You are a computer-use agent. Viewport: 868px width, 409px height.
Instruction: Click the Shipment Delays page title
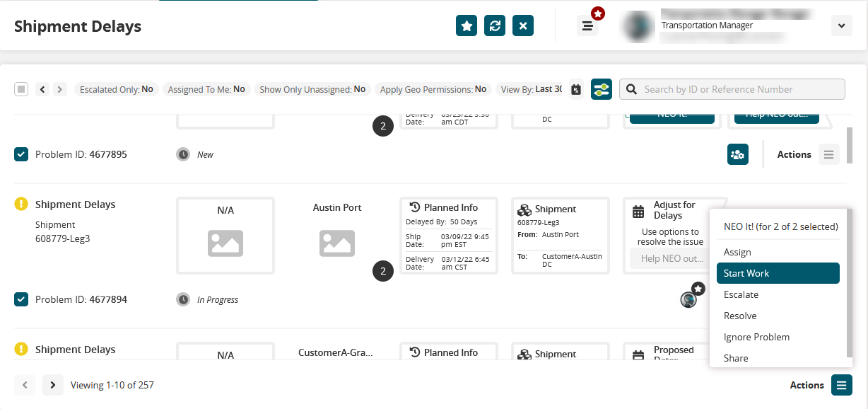click(x=78, y=26)
